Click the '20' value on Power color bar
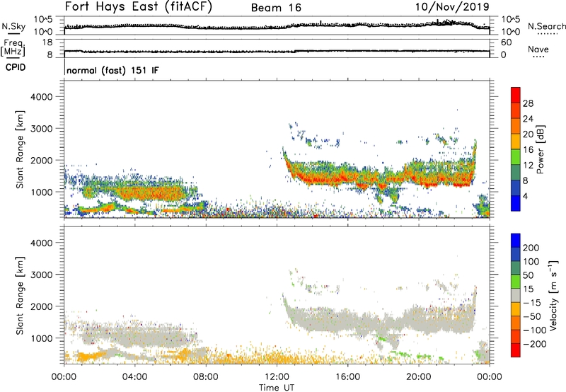This screenshot has height=392, width=566. click(x=528, y=134)
